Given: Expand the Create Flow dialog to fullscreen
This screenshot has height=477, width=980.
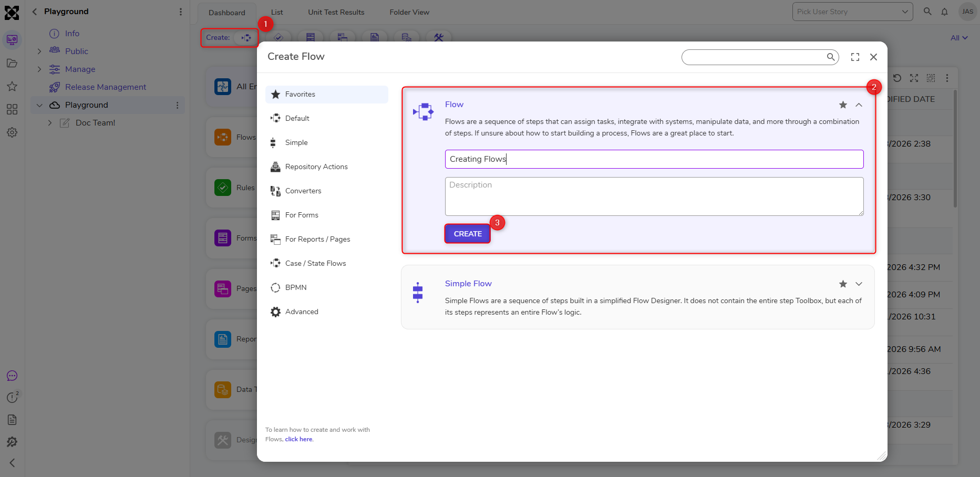Looking at the screenshot, I should (x=855, y=57).
